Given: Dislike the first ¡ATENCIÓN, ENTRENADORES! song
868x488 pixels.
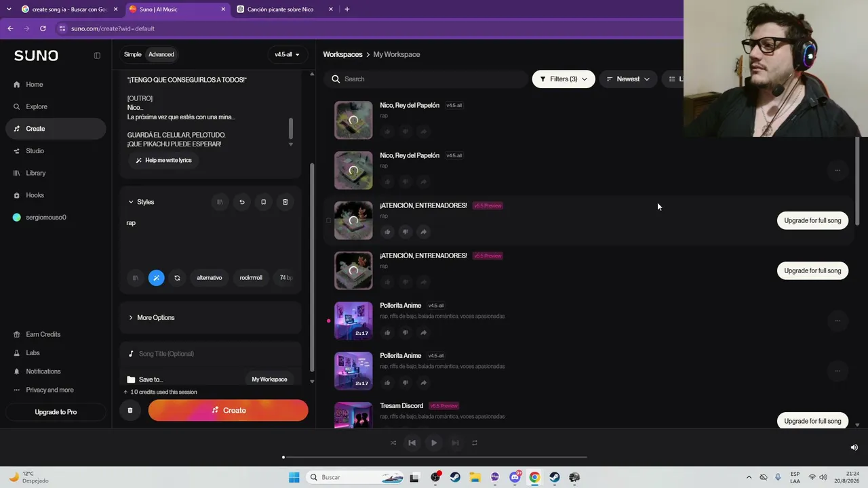Looking at the screenshot, I should (406, 232).
